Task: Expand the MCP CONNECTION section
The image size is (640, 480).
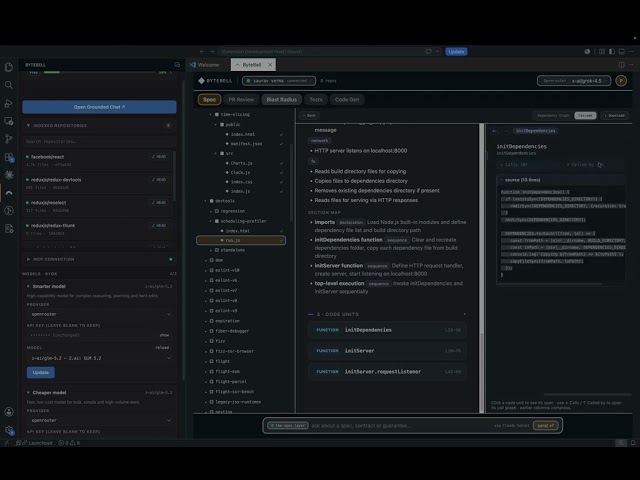Action: (98, 259)
